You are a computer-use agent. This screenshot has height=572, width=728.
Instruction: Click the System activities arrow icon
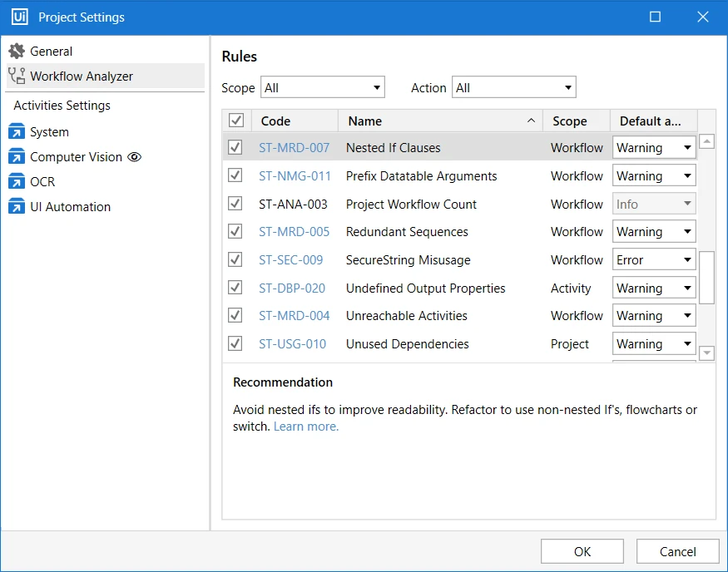[x=17, y=131]
